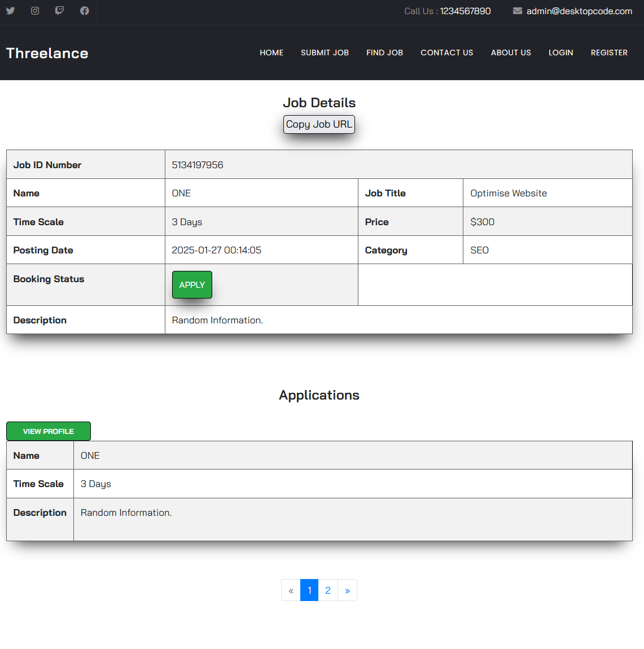Navigate to Find Job
644x649 pixels.
tap(384, 52)
